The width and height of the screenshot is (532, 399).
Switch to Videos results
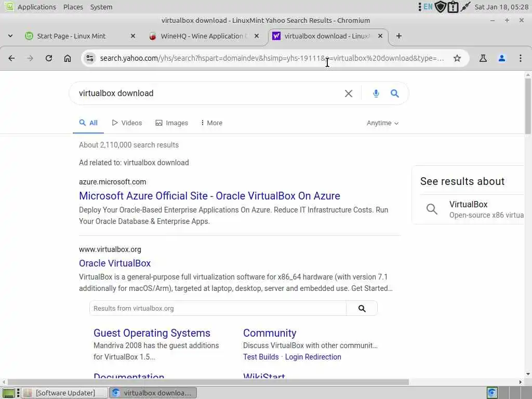127,123
